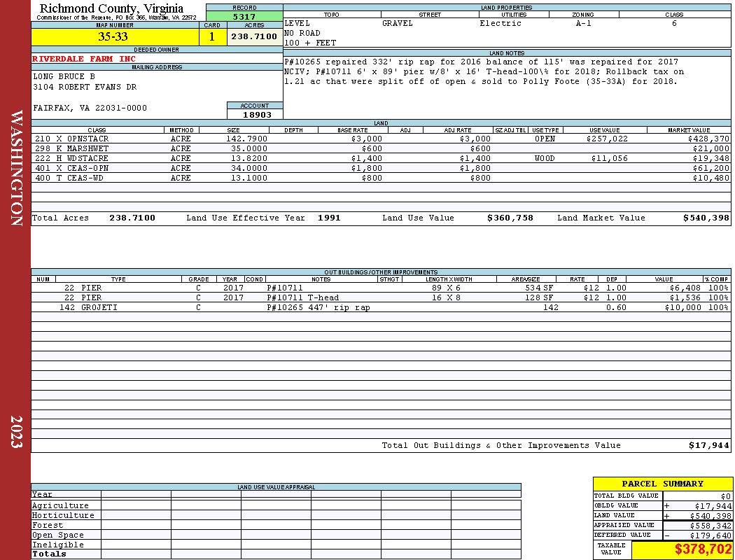Click Horticulture row label
The width and height of the screenshot is (735, 560).
pos(63,515)
